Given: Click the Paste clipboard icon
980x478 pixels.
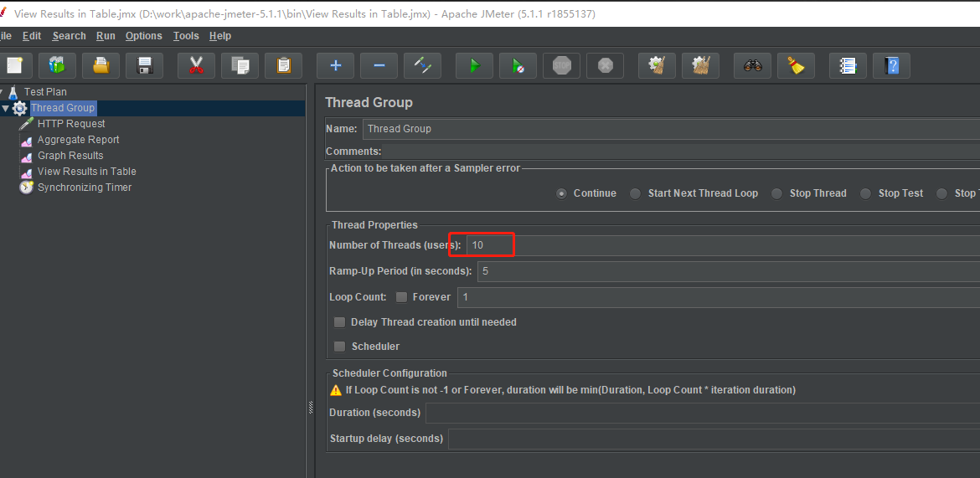Looking at the screenshot, I should point(284,65).
